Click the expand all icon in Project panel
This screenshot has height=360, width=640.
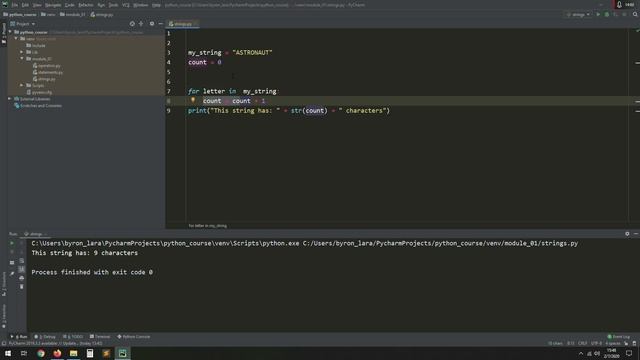[141, 24]
